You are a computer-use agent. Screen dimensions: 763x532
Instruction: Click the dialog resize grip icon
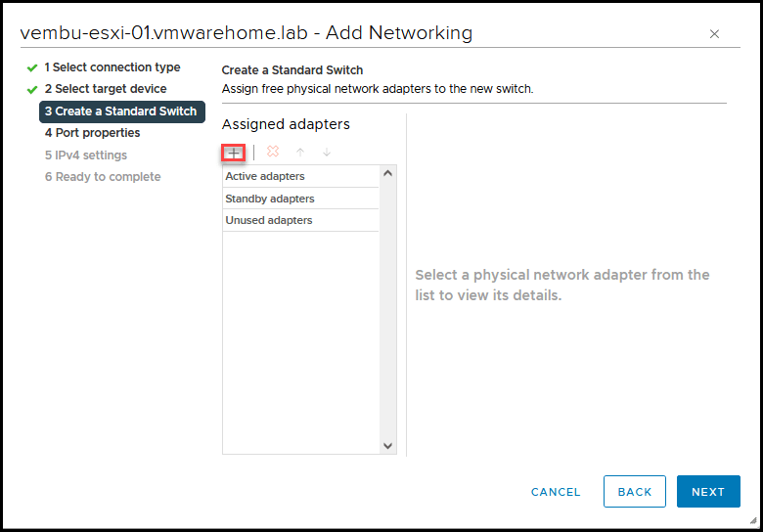pos(753,520)
